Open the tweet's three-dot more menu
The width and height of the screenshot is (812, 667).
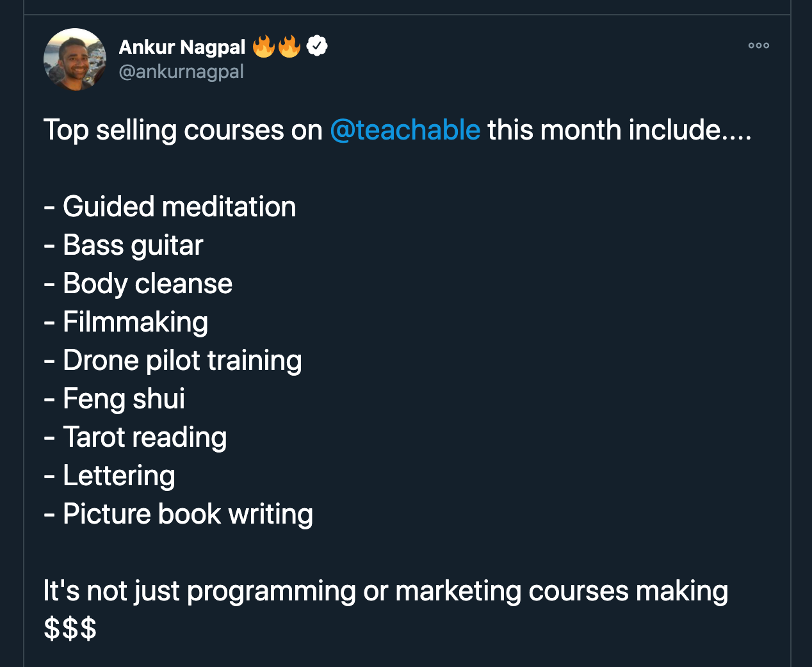(758, 45)
